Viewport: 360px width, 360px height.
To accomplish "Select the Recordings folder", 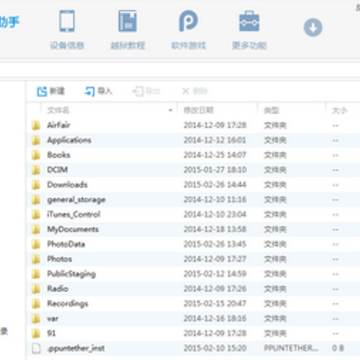I will tap(68, 304).
